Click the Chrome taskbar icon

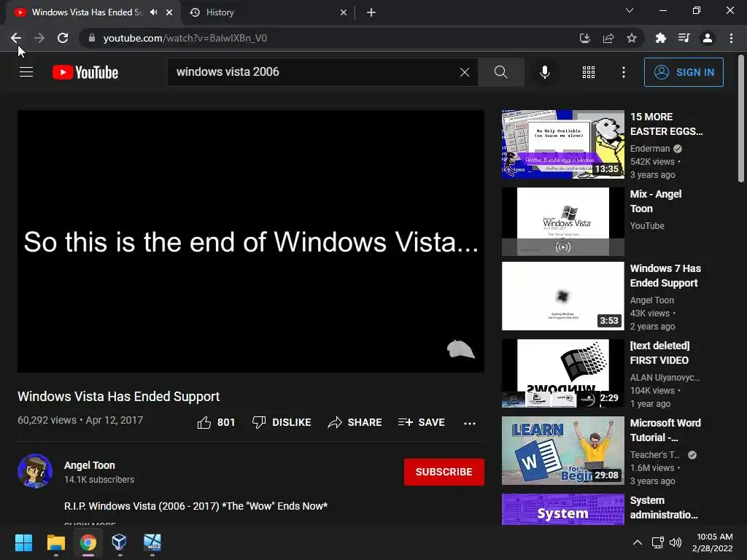coord(88,542)
